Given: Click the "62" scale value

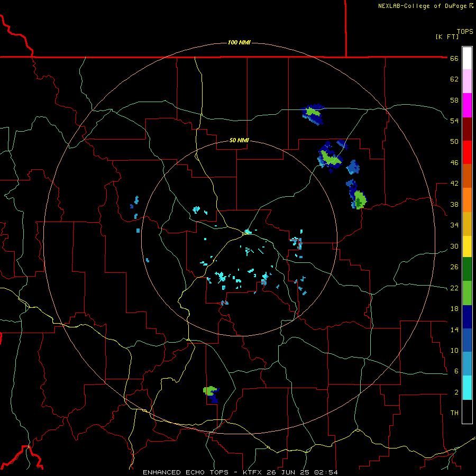Looking at the screenshot, I should coord(454,79).
